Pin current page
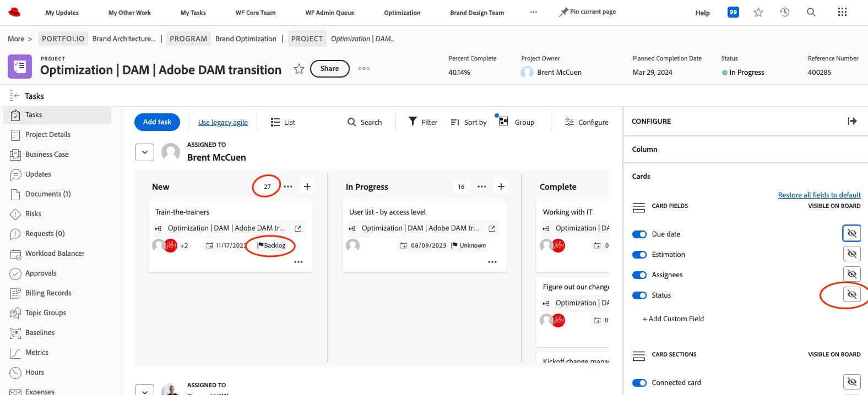 coord(588,12)
